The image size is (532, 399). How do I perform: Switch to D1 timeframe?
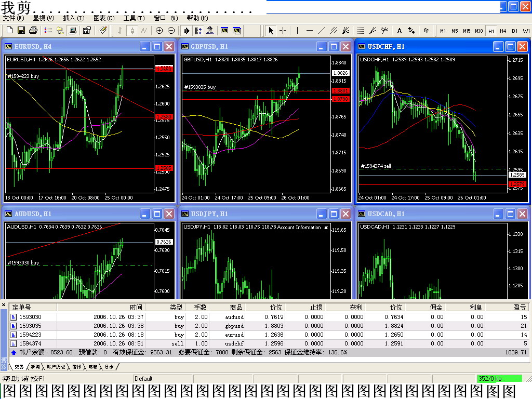click(x=515, y=31)
